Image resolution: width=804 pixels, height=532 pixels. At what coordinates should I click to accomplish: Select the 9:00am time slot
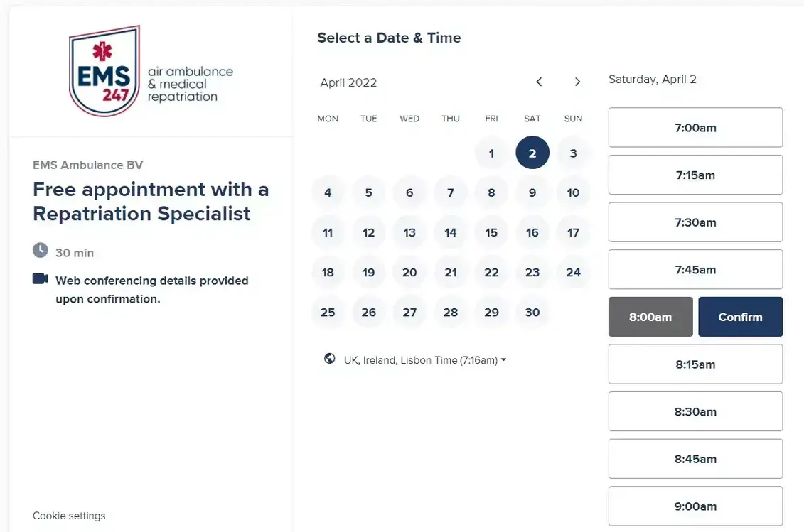[695, 506]
